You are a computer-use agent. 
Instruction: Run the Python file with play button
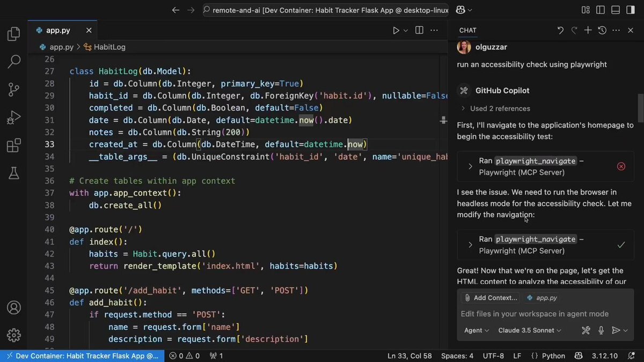396,31
